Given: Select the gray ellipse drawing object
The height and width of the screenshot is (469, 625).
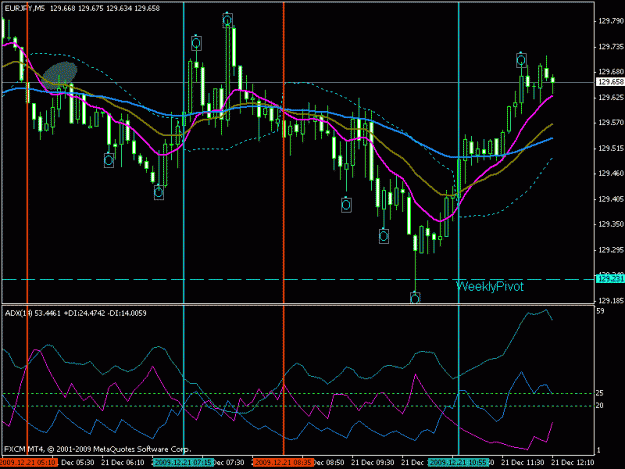Looking at the screenshot, I should [x=60, y=73].
